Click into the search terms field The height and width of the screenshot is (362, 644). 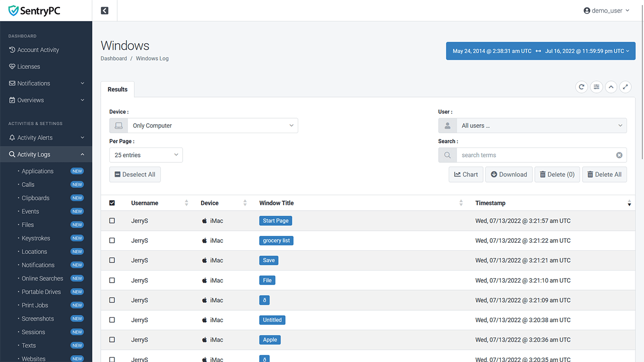pyautogui.click(x=536, y=155)
